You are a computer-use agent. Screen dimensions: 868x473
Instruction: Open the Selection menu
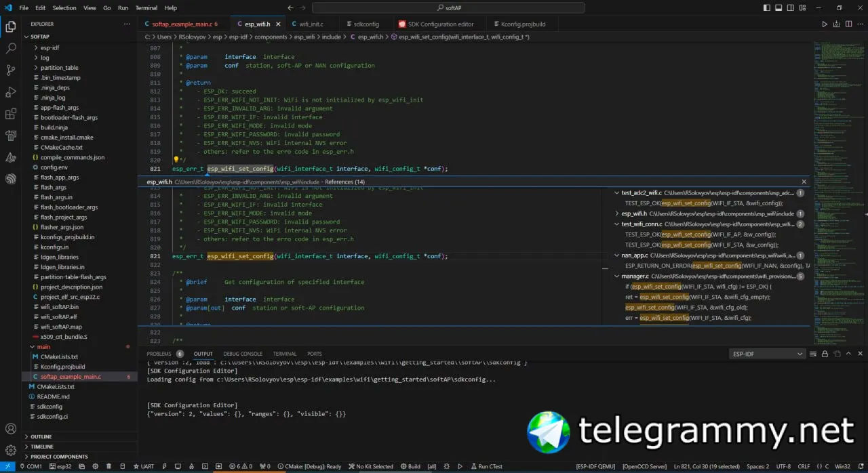[64, 8]
